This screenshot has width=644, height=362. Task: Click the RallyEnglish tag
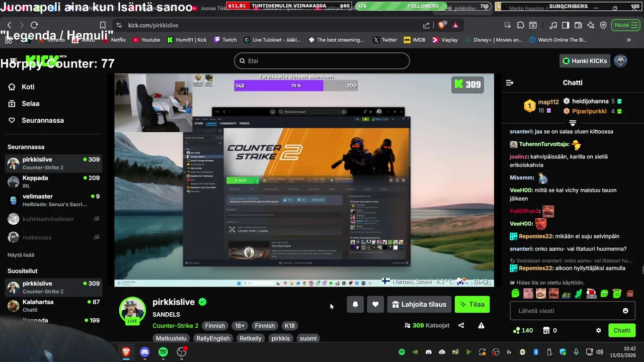213,338
